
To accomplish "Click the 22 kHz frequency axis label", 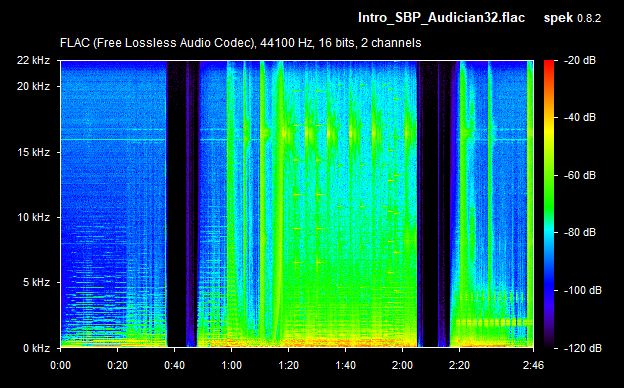I will (x=33, y=60).
